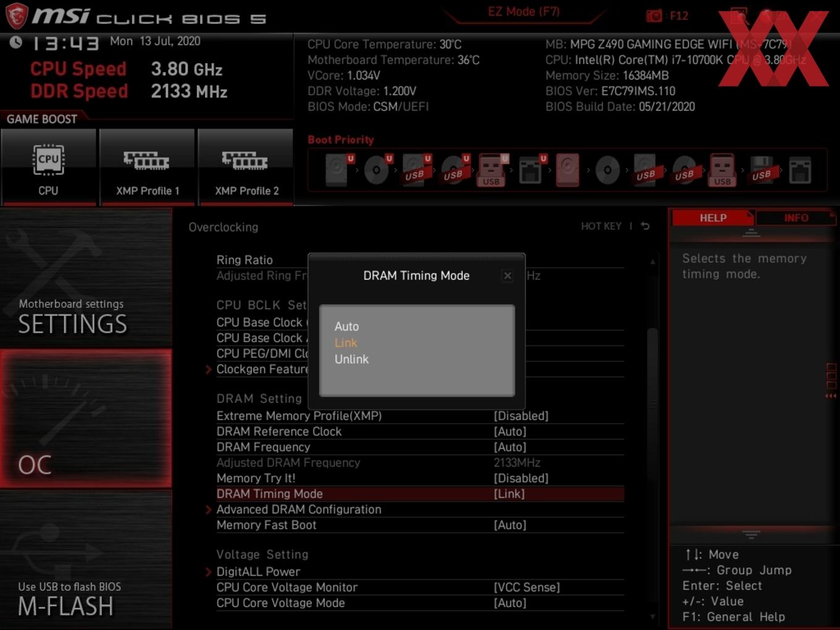
Task: Choose the UEFI USB key boot icon
Action: click(492, 170)
